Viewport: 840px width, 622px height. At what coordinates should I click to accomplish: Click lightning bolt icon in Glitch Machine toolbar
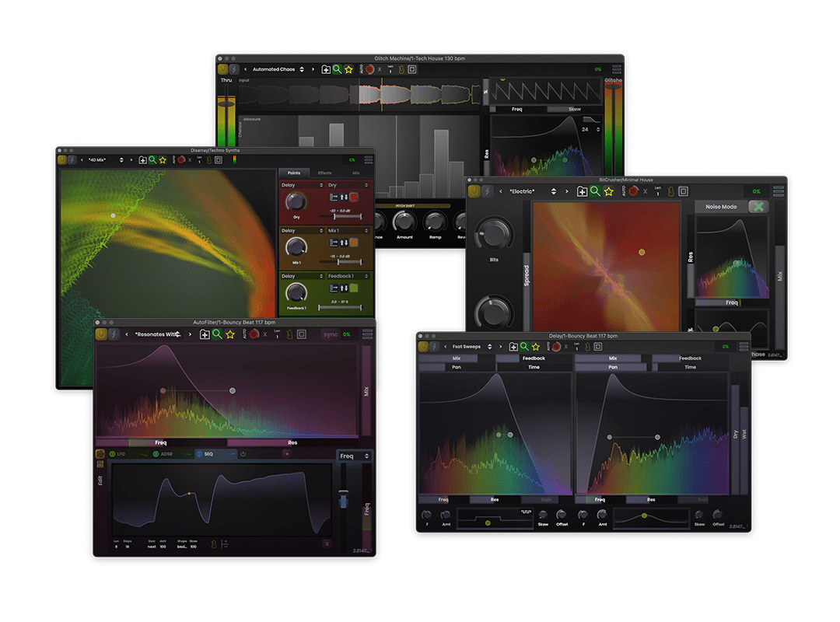pos(234,69)
